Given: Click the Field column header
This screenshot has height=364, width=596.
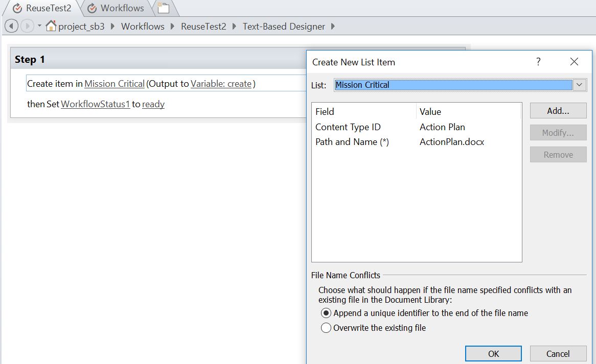Looking at the screenshot, I should coord(364,112).
